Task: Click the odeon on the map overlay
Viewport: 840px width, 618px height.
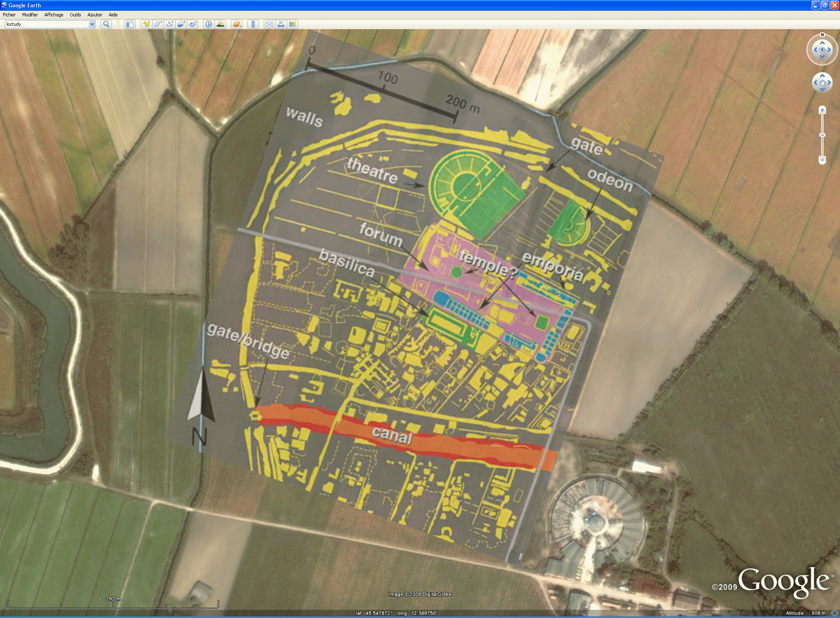Action: (570, 223)
